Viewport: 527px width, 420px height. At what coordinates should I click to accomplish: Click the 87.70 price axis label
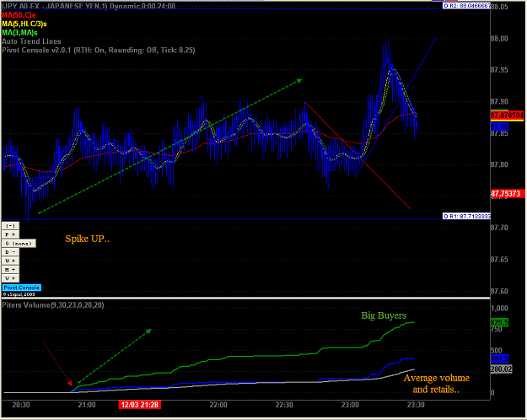pyautogui.click(x=499, y=228)
